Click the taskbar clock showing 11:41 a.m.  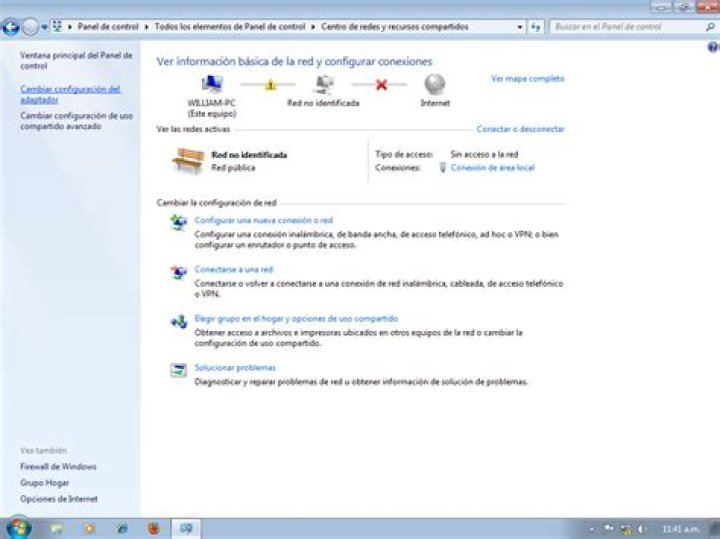681,529
